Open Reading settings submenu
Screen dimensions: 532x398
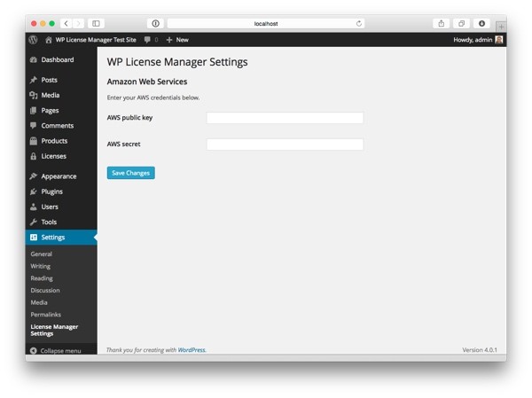coord(42,278)
